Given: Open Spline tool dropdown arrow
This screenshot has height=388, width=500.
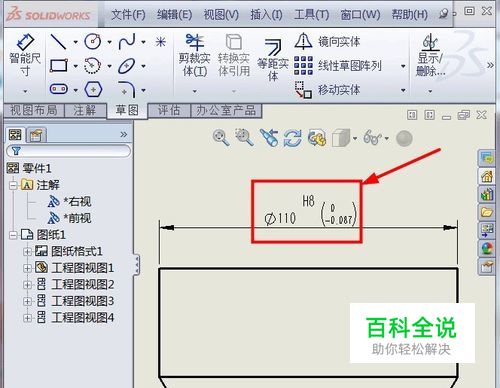Looking at the screenshot, I should coord(144,42).
